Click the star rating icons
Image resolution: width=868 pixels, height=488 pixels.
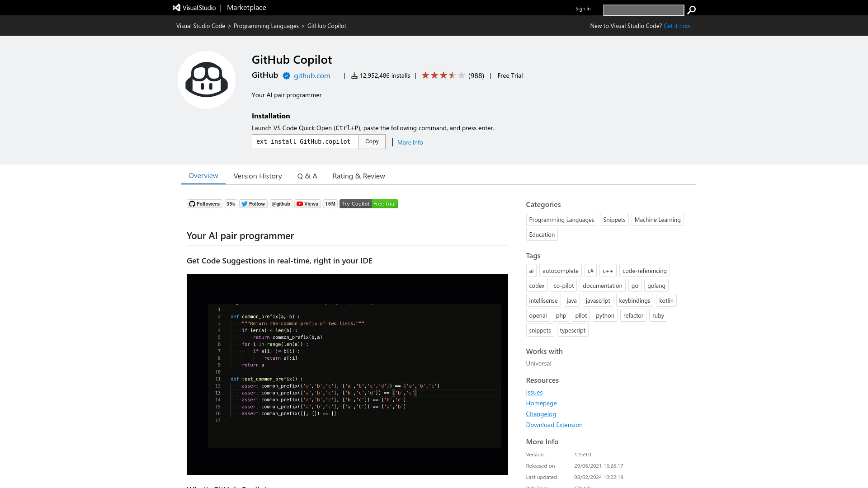pyautogui.click(x=443, y=75)
